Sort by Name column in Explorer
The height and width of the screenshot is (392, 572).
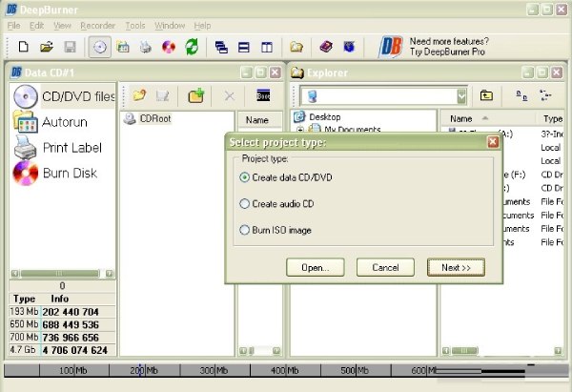(461, 118)
